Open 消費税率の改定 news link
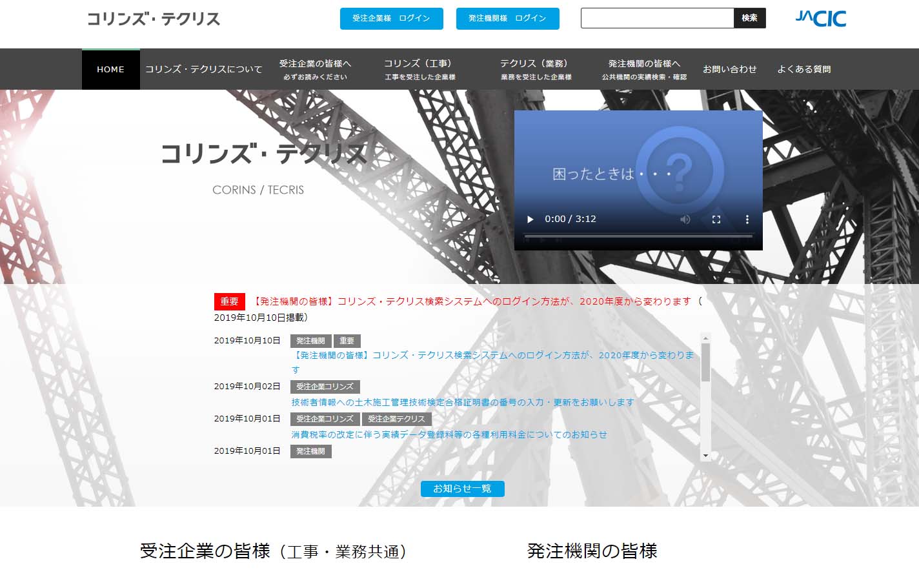Image resolution: width=919 pixels, height=588 pixels. 449,434
